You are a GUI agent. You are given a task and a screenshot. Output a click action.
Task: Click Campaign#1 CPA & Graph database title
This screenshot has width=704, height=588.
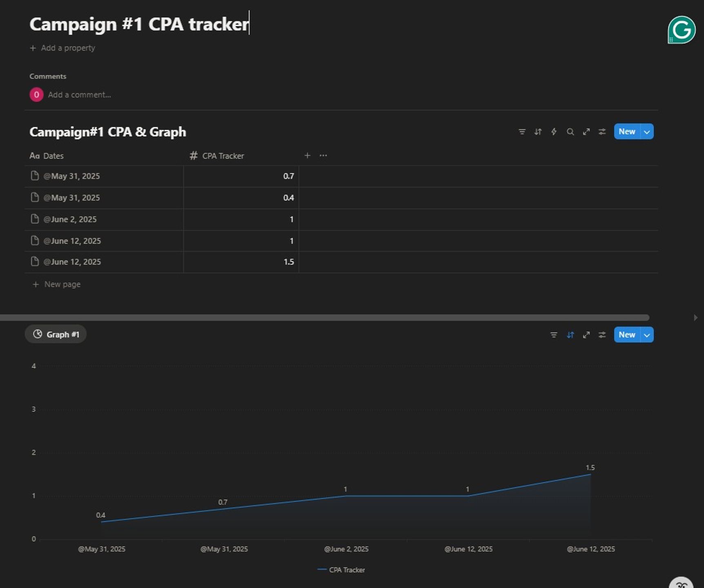108,132
